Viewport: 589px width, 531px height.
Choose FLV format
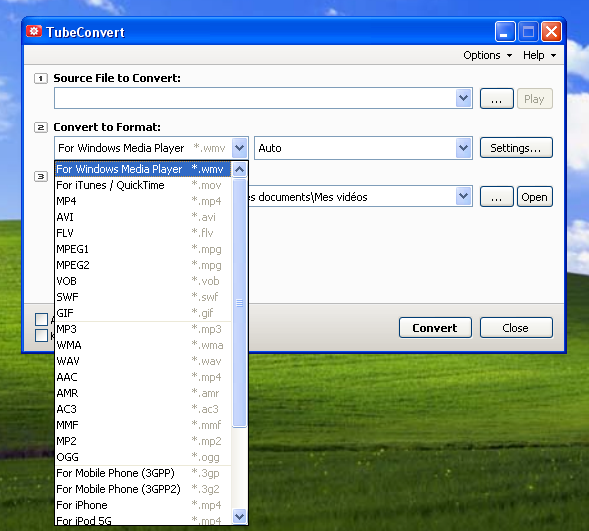143,233
